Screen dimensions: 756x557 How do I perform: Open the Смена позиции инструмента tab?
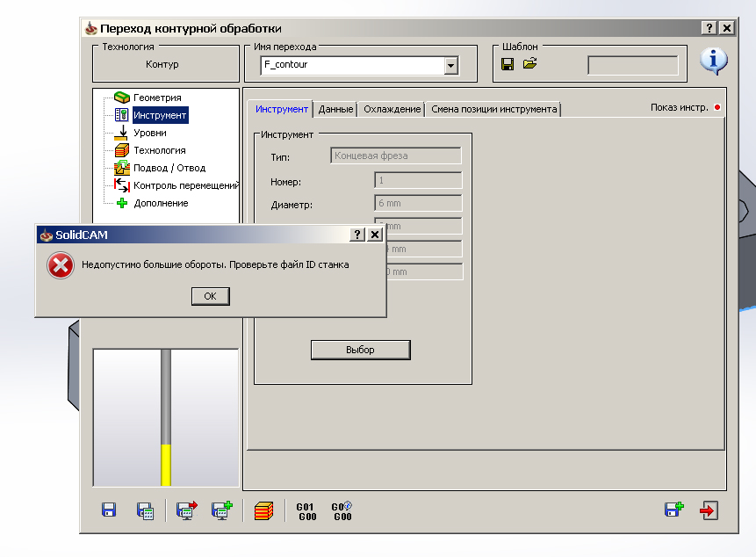point(493,110)
